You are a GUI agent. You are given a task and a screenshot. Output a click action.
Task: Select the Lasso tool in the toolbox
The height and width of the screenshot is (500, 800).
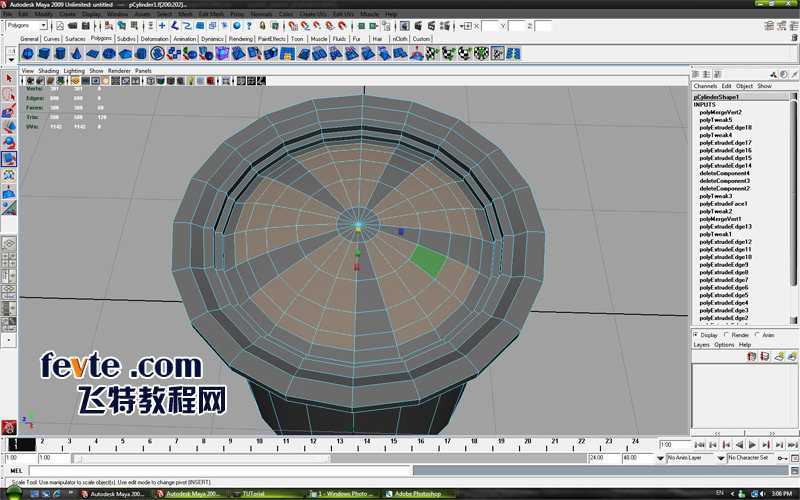(x=9, y=95)
